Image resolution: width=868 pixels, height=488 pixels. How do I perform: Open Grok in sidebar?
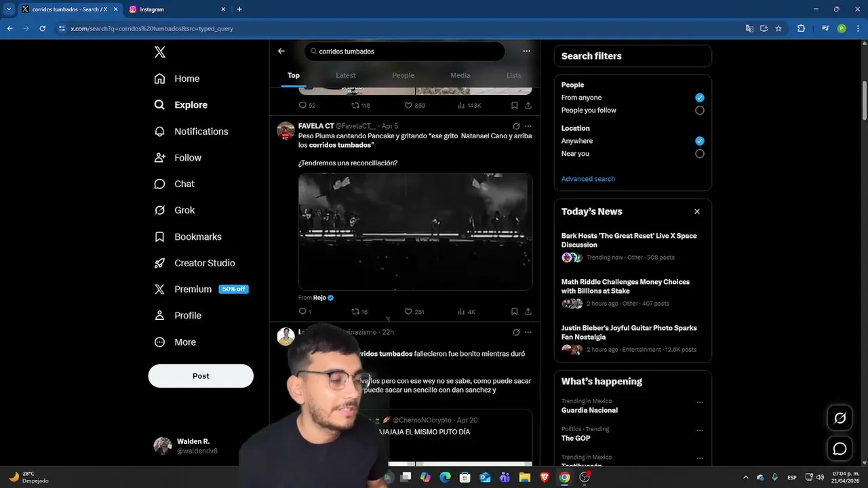pos(175,210)
